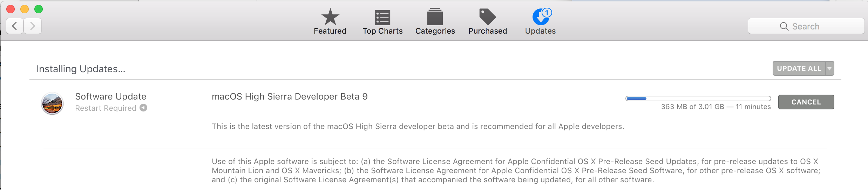Image resolution: width=868 pixels, height=190 pixels.
Task: Browse the Categories section
Action: (x=435, y=22)
